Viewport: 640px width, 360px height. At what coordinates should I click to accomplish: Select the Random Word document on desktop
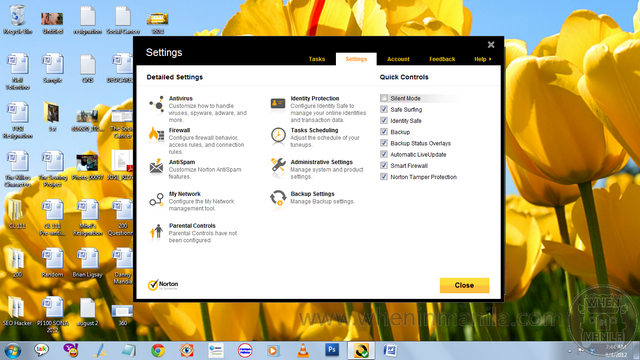(x=52, y=262)
